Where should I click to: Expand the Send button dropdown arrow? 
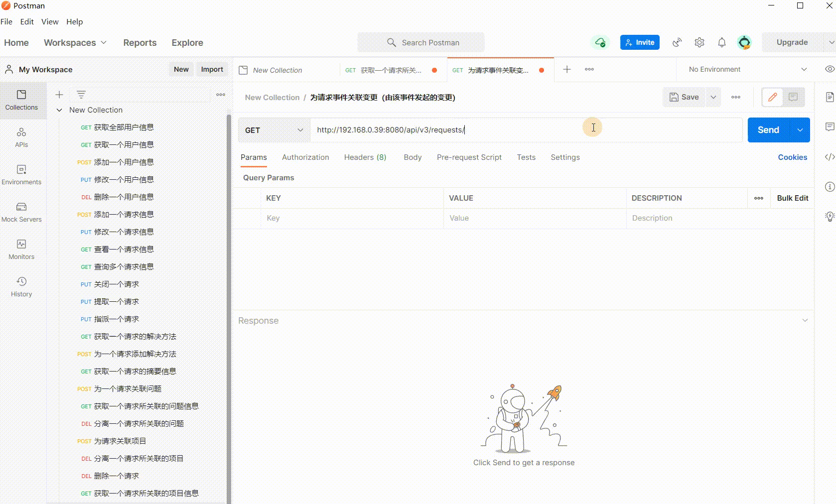tap(800, 130)
